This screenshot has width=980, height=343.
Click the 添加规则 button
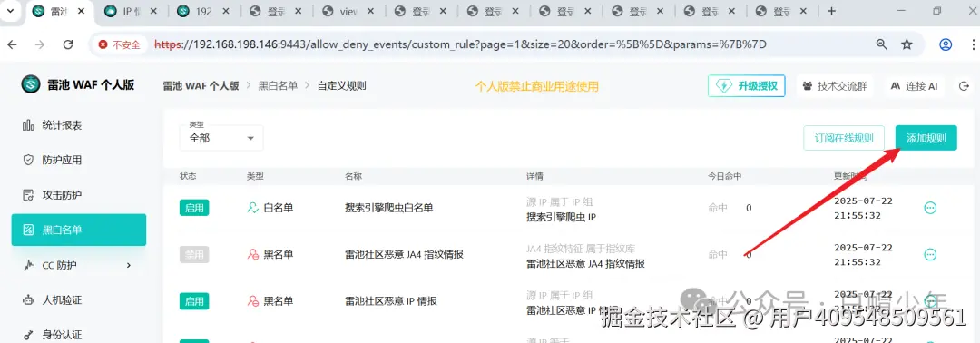point(926,138)
